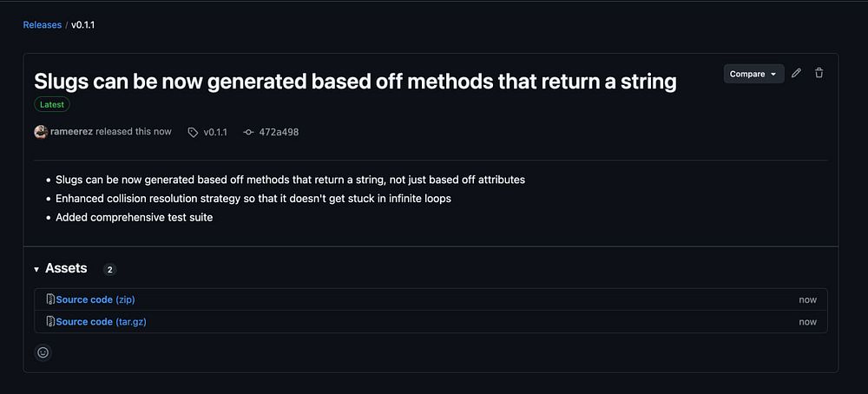The width and height of the screenshot is (868, 394).
Task: Collapse the Assets section triangle
Action: pos(36,269)
